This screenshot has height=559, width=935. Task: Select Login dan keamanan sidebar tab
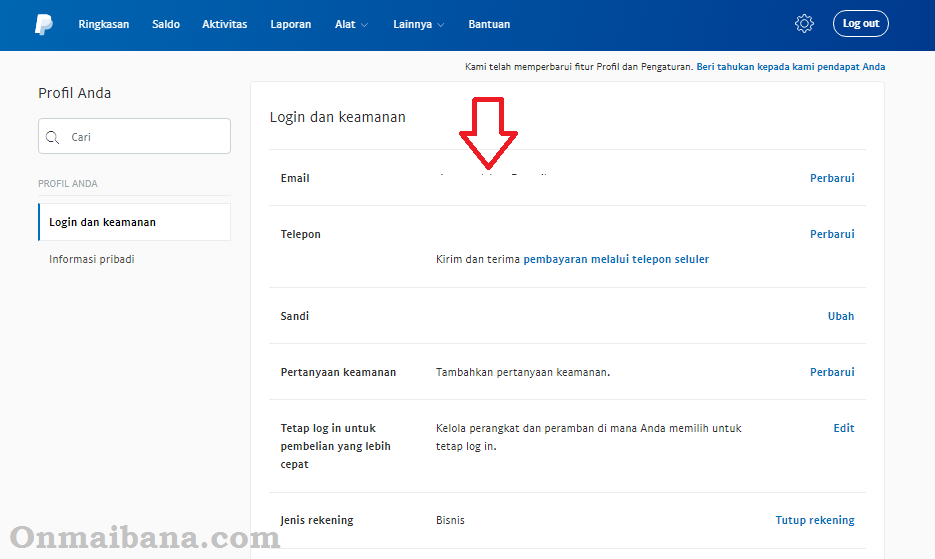pyautogui.click(x=134, y=222)
